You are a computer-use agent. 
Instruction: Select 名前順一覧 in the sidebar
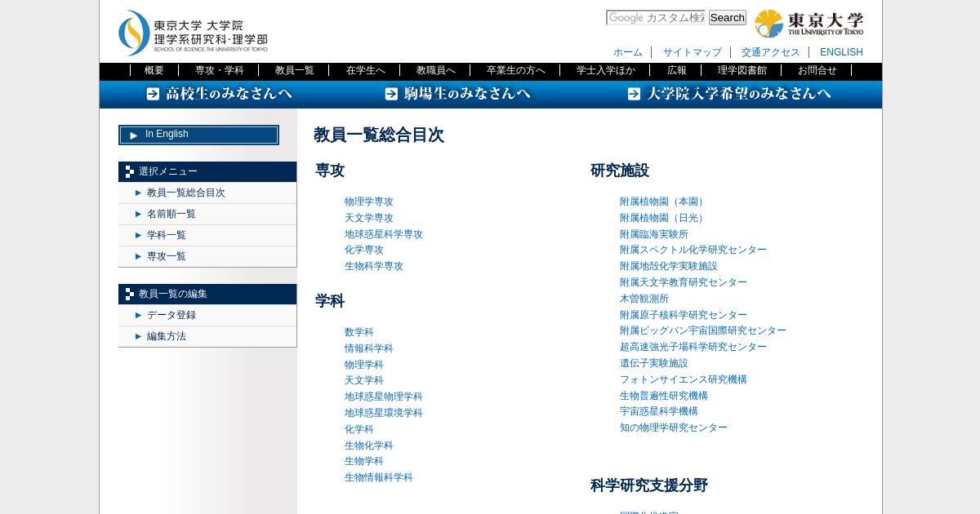click(x=207, y=215)
